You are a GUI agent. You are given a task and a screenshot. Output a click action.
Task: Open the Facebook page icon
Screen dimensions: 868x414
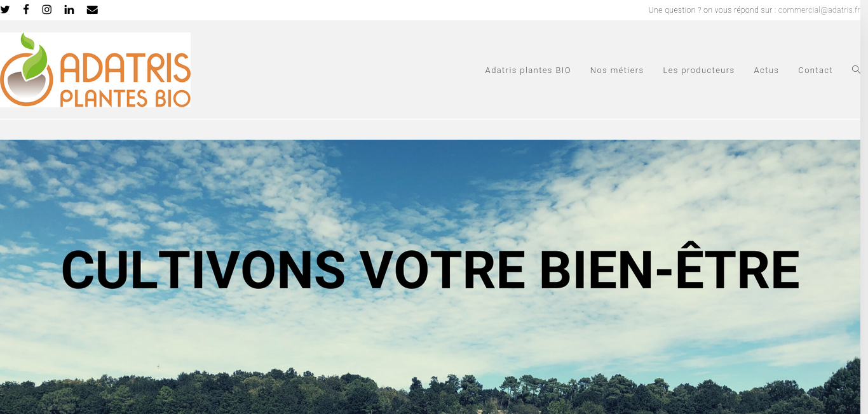(x=26, y=10)
